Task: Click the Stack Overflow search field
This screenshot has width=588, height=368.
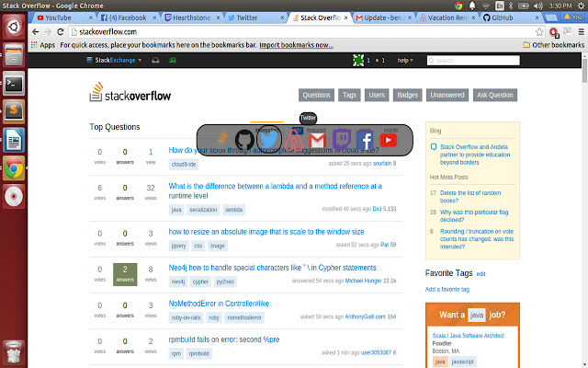Action: pyautogui.click(x=473, y=61)
